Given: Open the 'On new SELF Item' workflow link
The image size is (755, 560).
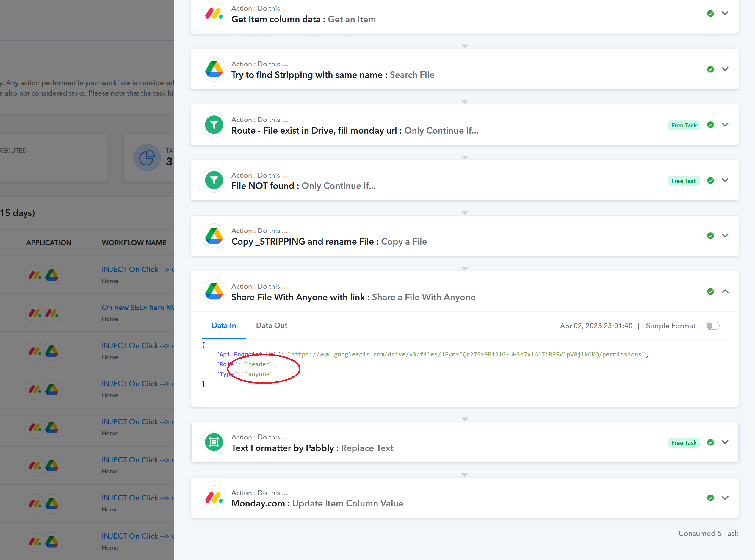Looking at the screenshot, I should coord(137,307).
